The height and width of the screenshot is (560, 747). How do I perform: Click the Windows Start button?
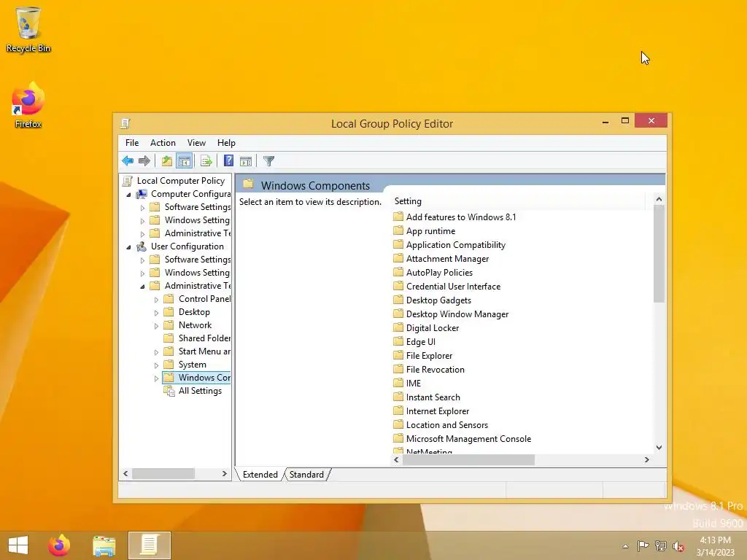pyautogui.click(x=18, y=545)
